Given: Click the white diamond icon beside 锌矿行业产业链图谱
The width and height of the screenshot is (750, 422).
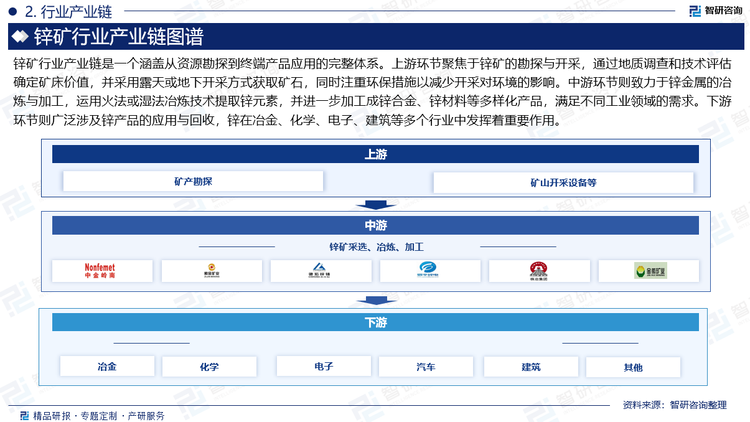Looking at the screenshot, I should (20, 36).
